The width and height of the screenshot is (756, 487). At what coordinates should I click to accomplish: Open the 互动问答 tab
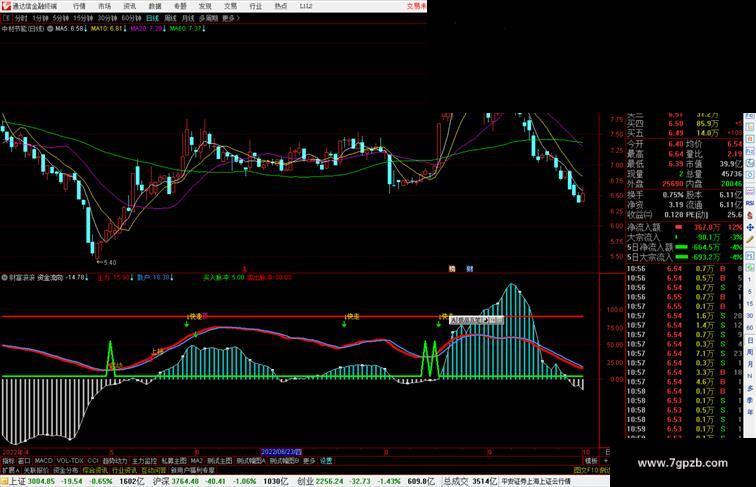point(154,470)
